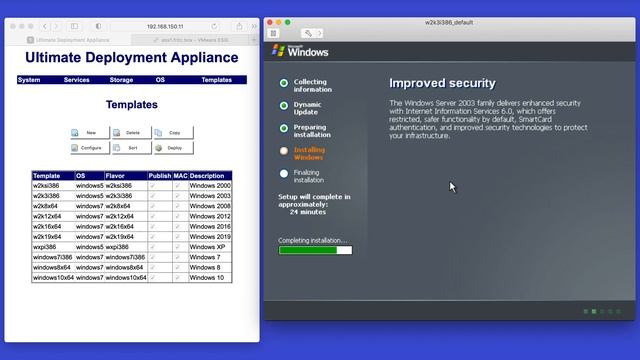Select the windows7i386 template name
The image size is (640, 360).
coord(52,257)
